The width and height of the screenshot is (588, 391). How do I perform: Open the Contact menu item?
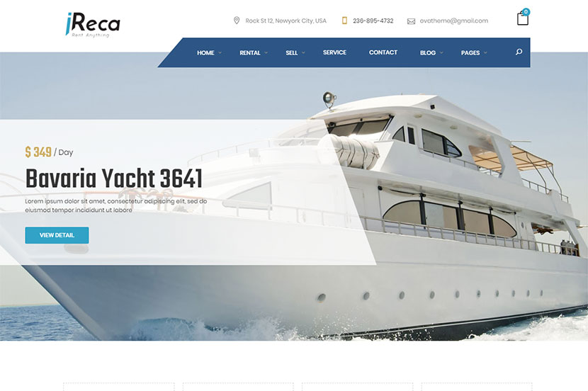click(x=383, y=52)
